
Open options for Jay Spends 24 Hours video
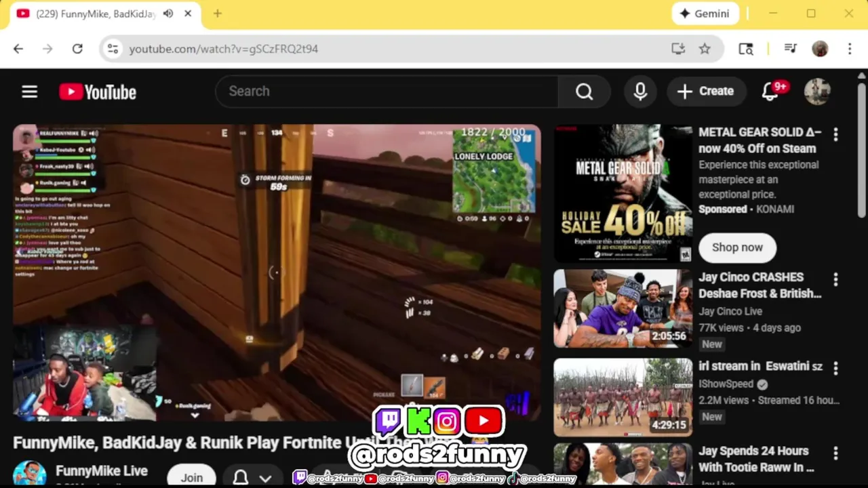(x=835, y=453)
